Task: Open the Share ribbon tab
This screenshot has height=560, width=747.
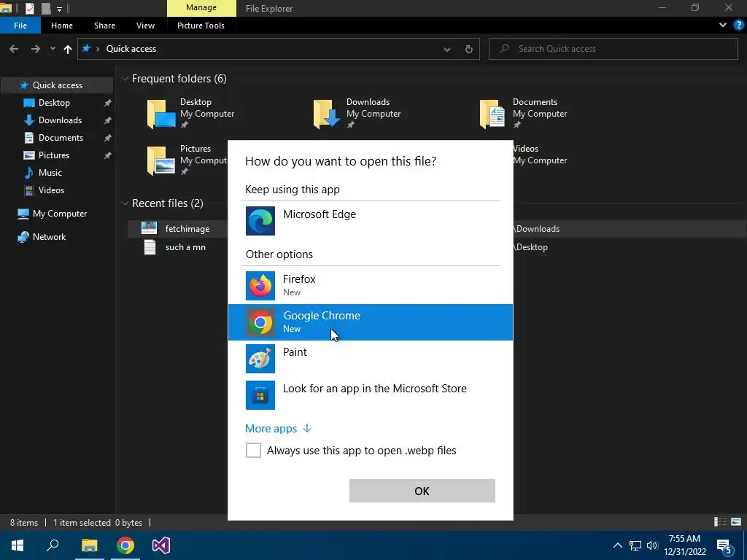Action: point(104,26)
